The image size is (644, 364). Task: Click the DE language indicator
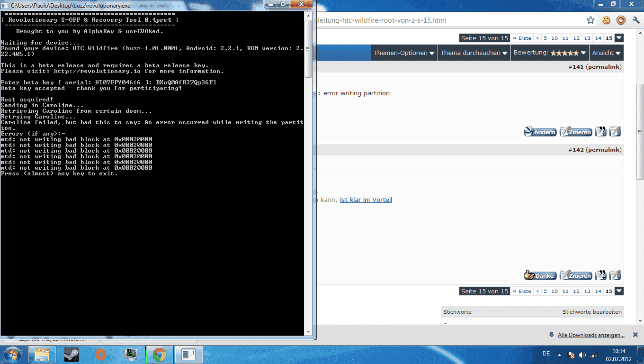(546, 354)
